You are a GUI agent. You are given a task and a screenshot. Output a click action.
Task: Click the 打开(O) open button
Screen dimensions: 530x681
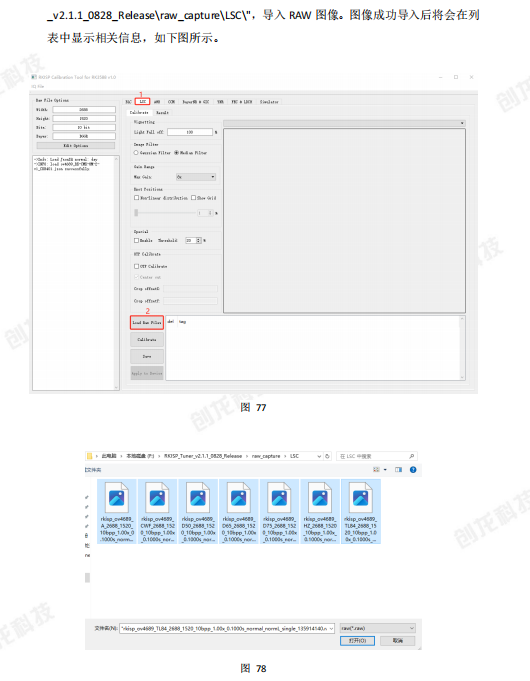[357, 641]
